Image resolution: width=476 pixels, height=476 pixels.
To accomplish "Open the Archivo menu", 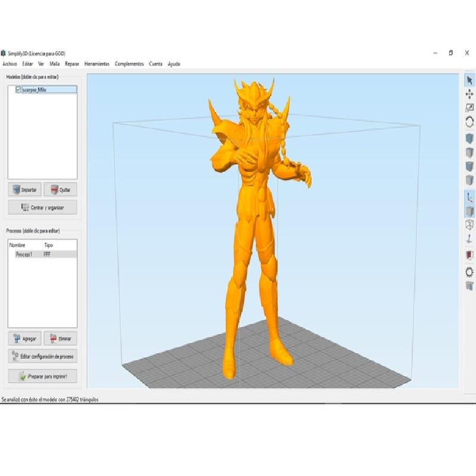I will click(x=10, y=64).
